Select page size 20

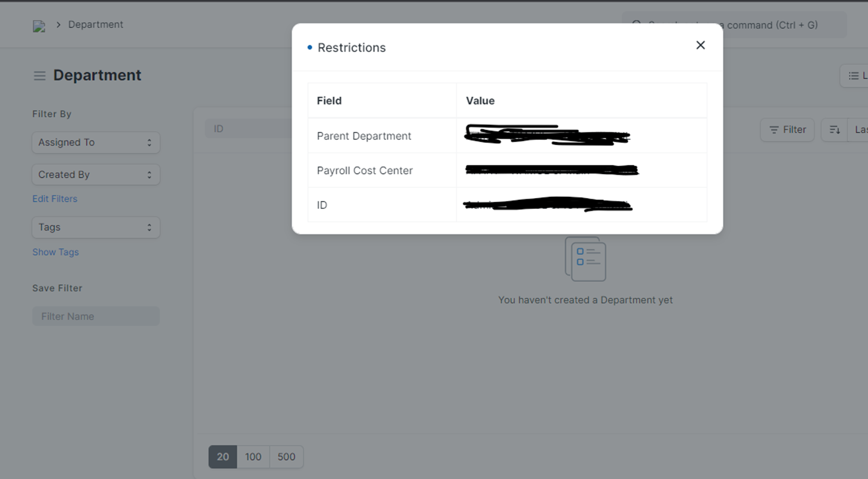(222, 457)
